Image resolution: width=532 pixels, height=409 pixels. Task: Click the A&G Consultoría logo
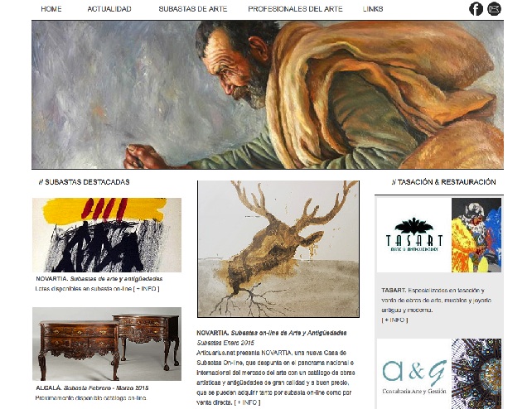tap(414, 373)
